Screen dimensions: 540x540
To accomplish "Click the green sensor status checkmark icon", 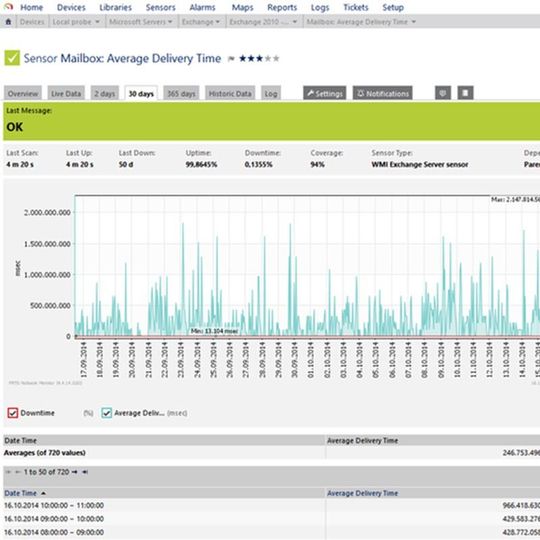I will [12, 58].
